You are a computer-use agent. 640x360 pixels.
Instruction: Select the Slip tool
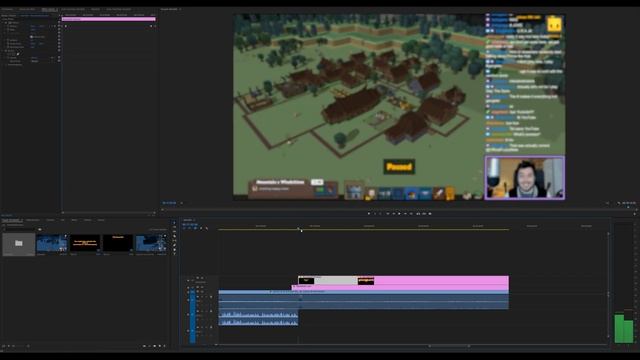(x=174, y=240)
